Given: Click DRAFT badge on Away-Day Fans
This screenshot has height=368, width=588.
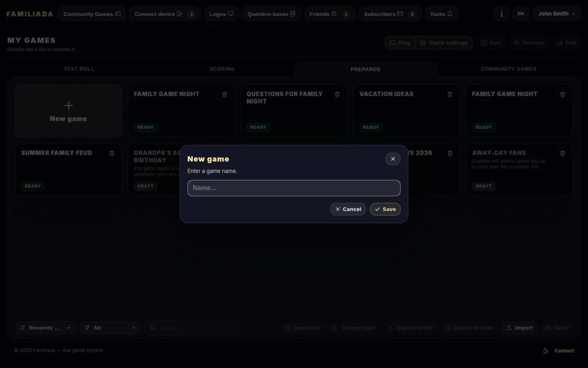Looking at the screenshot, I should 483,186.
